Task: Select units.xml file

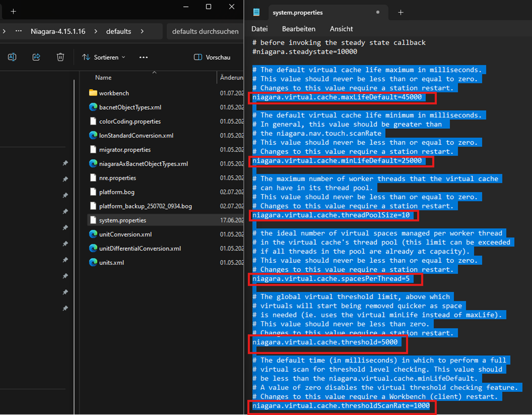Action: 111,263
